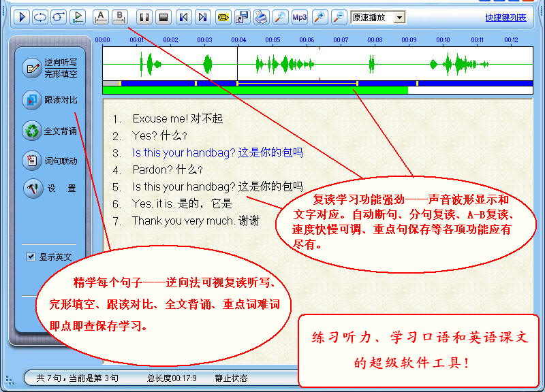Click the printer icon in toolbar
Screen dimensions: 545x392
[x=261, y=17]
